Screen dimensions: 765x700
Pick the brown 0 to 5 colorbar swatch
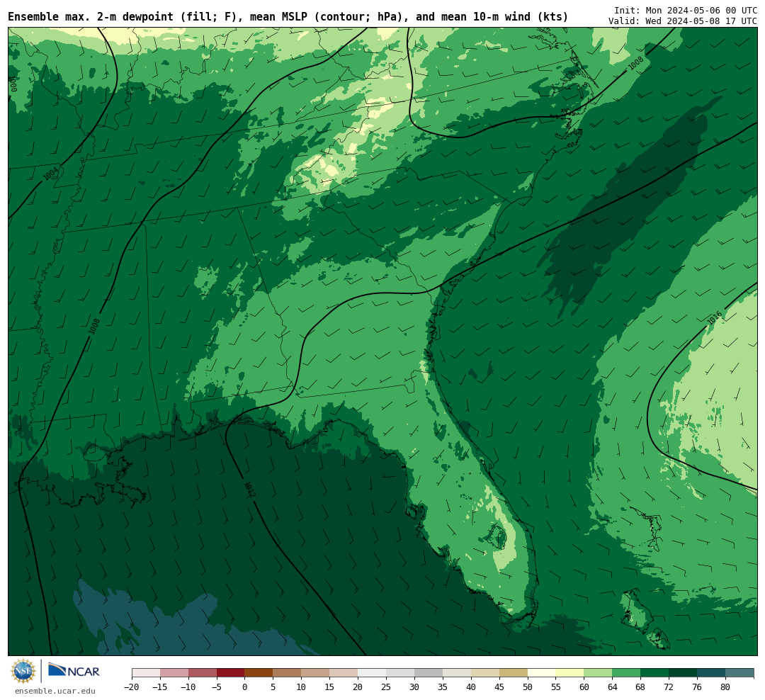(259, 673)
